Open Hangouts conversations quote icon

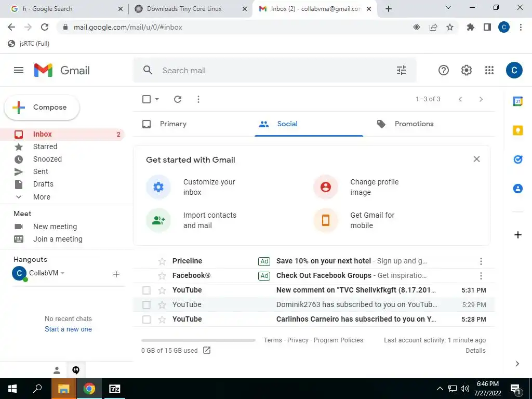click(76, 370)
